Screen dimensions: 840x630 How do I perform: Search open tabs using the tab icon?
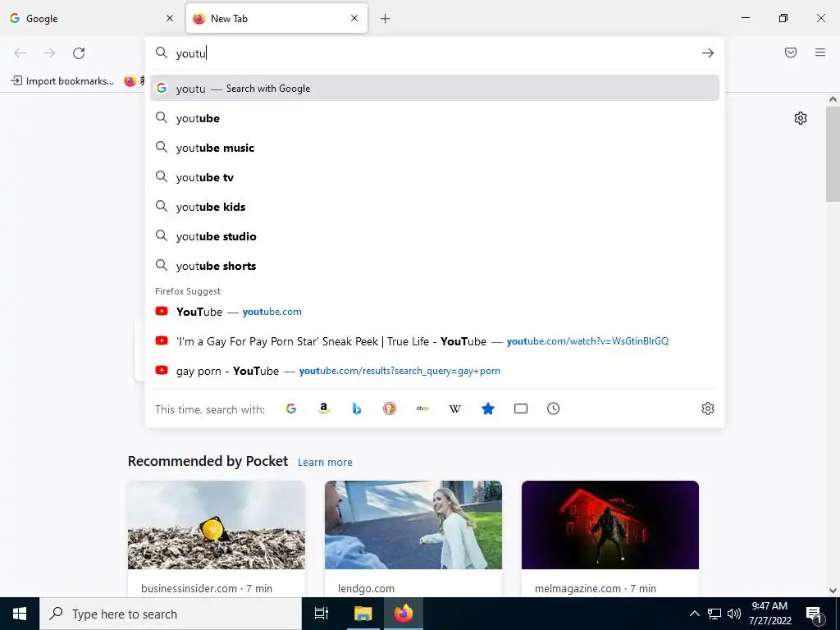[521, 409]
